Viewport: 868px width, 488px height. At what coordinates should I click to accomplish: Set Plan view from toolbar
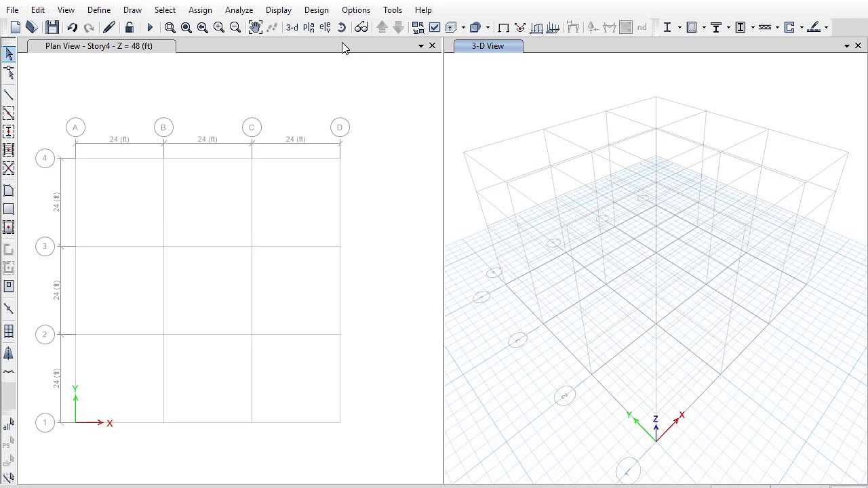click(x=309, y=27)
